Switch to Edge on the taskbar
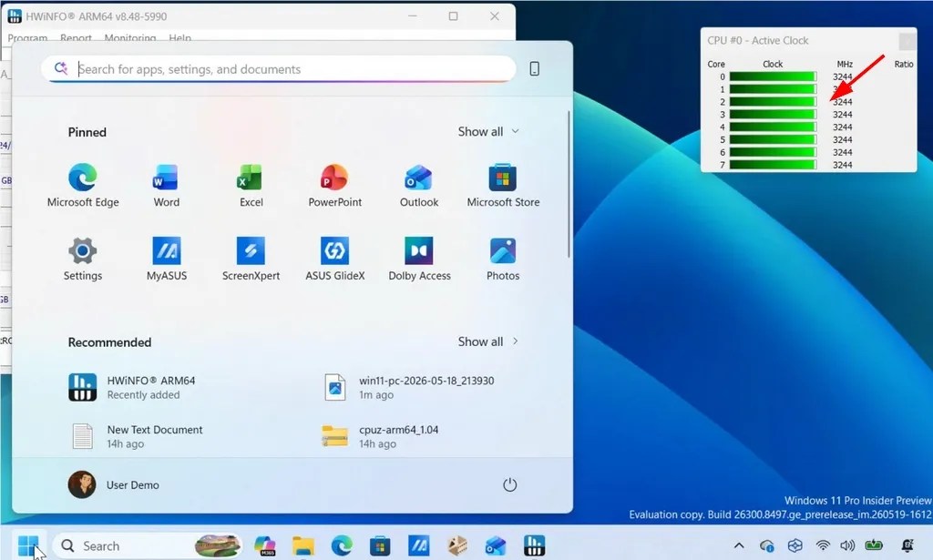 point(342,545)
